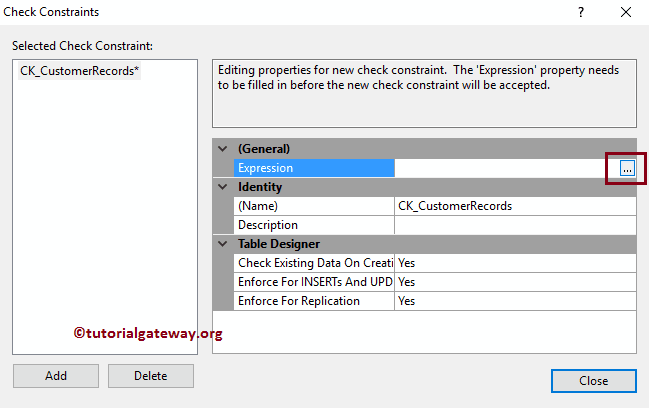Click the ellipsis button in Expression row
The image size is (649, 408).
[626, 169]
